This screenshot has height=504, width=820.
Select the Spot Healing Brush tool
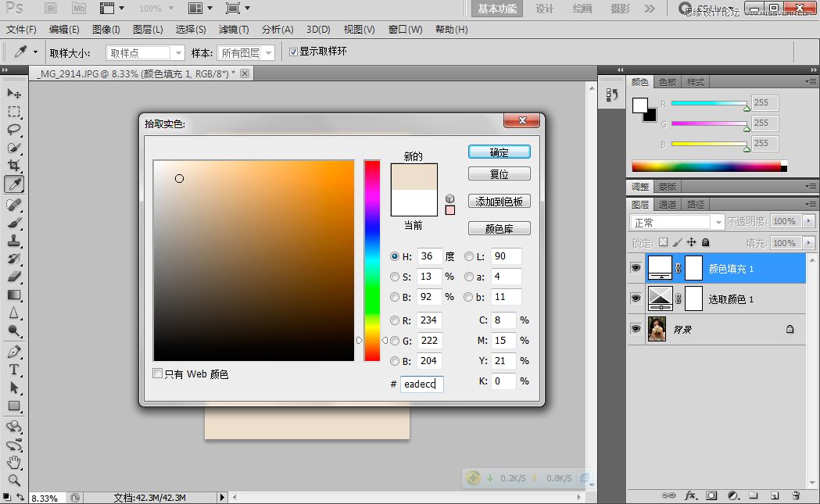click(14, 205)
